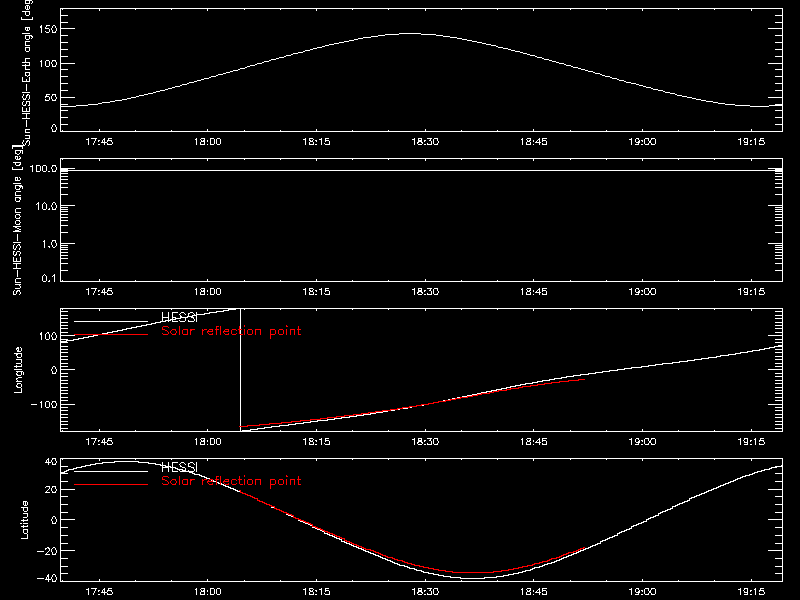800x600 pixels.
Task: Click the 100.0 tick on Sun-HESSI-Moon axis
Action: [43, 169]
